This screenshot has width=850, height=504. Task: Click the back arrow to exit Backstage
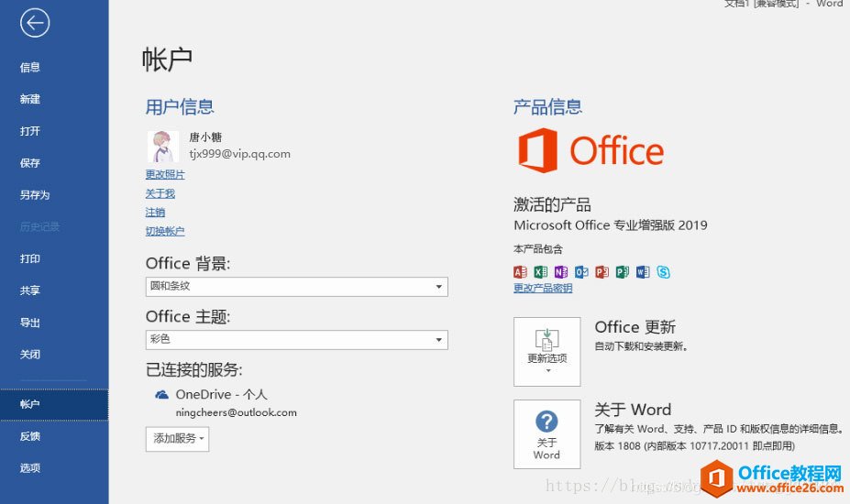(35, 23)
